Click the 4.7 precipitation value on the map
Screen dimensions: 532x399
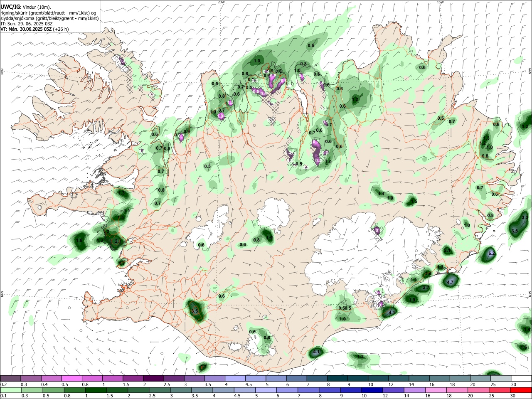[450, 282]
